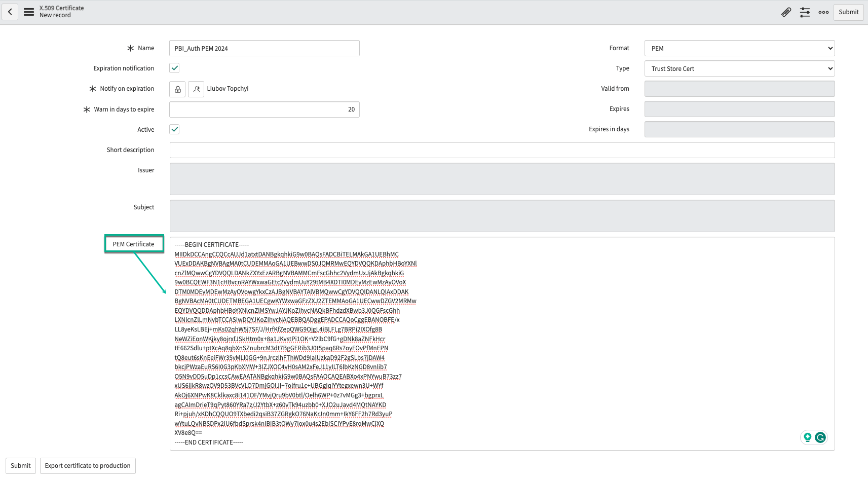Open the Type dropdown showing Trust Store Cert
The height and width of the screenshot is (479, 868).
tap(739, 68)
